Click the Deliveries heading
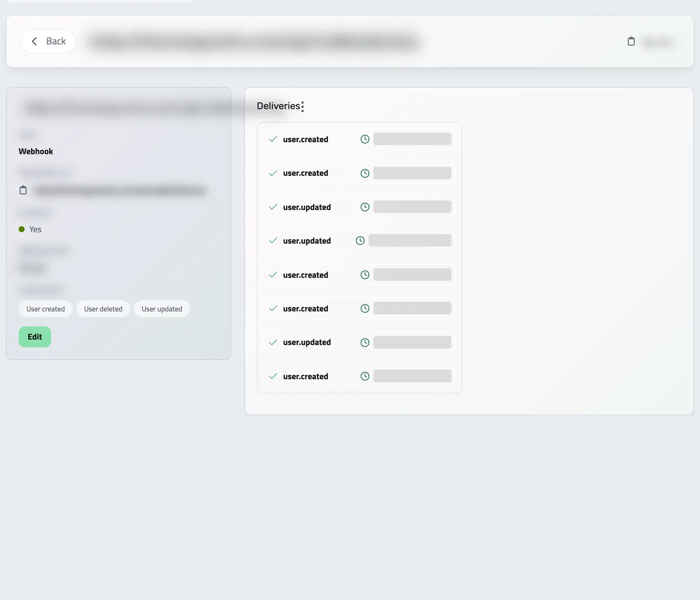 point(278,106)
